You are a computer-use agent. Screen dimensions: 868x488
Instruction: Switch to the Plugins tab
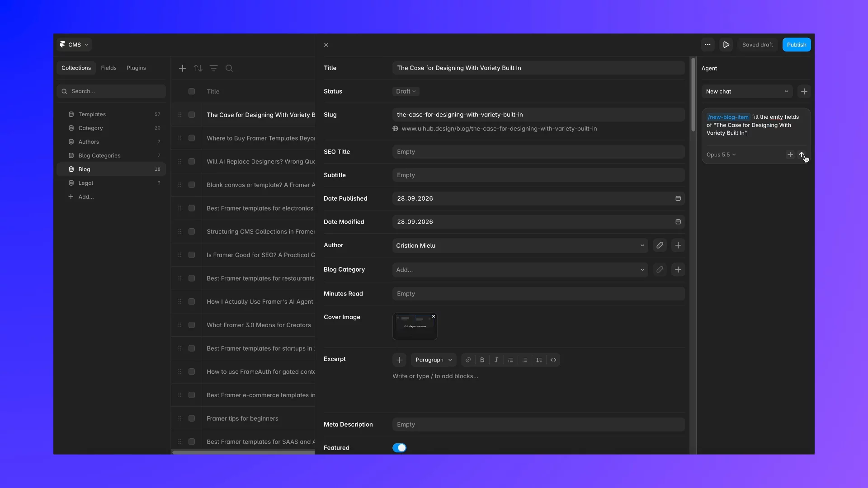click(x=136, y=68)
